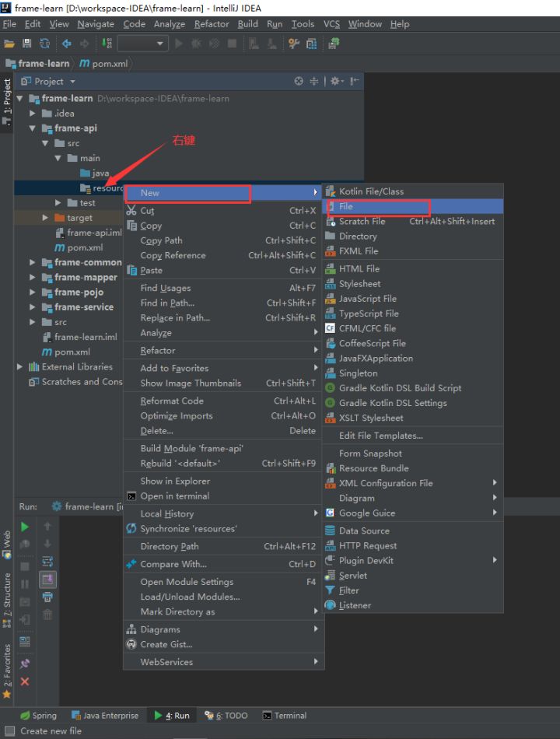Open Mark Directory as submenu
The width and height of the screenshot is (560, 739).
point(223,611)
